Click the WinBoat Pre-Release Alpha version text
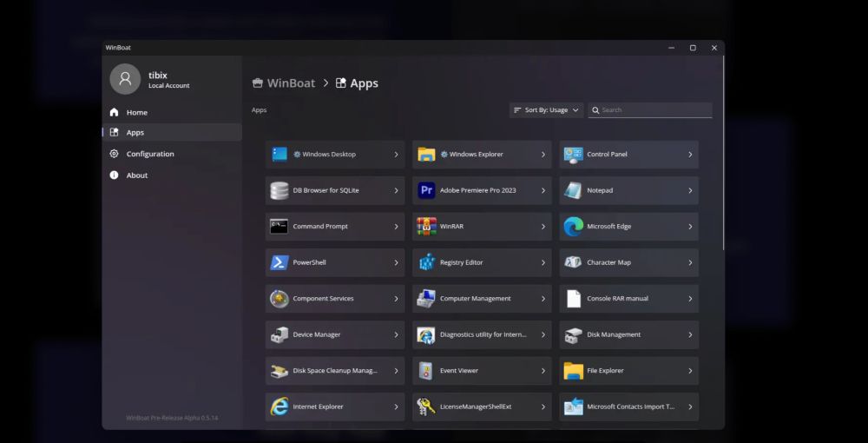Viewport: 868px width, 443px height. pyautogui.click(x=172, y=418)
